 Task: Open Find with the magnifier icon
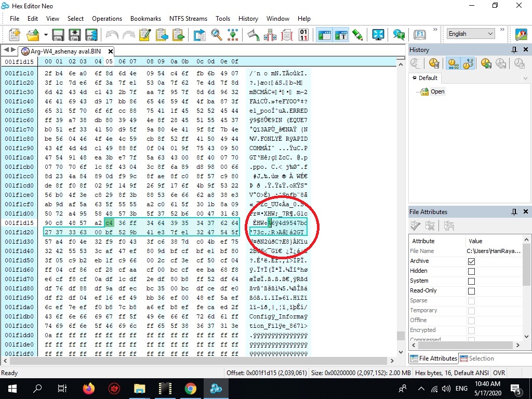tap(217, 35)
